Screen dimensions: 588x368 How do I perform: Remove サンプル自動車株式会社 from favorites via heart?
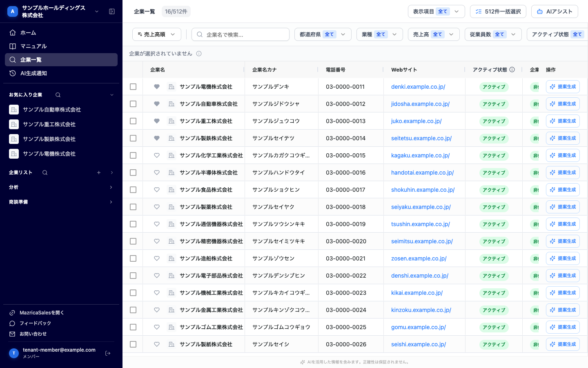156,104
